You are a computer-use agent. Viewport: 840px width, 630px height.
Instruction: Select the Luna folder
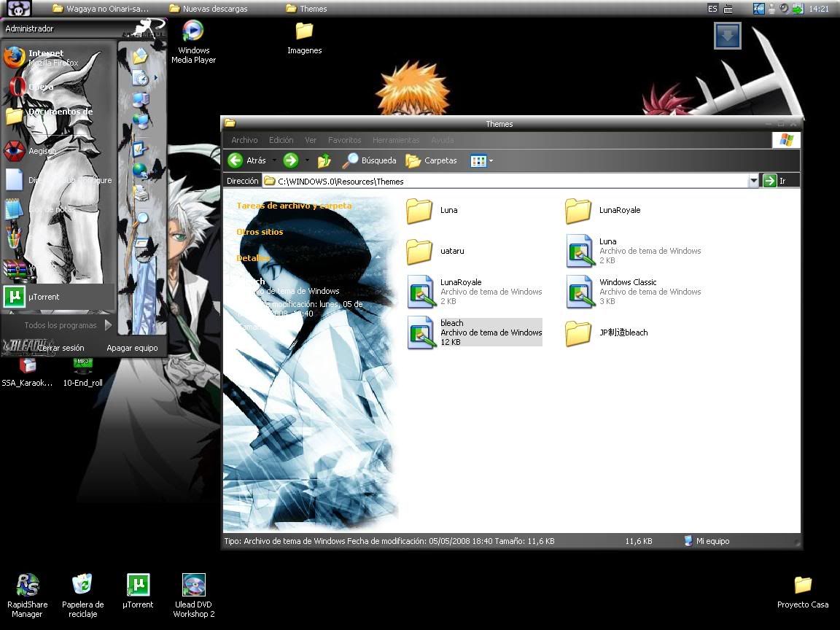pos(432,211)
